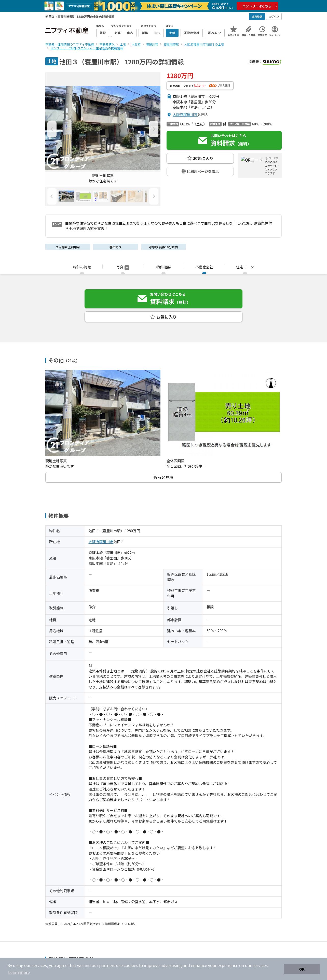This screenshot has height=980, width=327.
Task: Show the previous main photo with the left arrow
Action: click(x=52, y=129)
